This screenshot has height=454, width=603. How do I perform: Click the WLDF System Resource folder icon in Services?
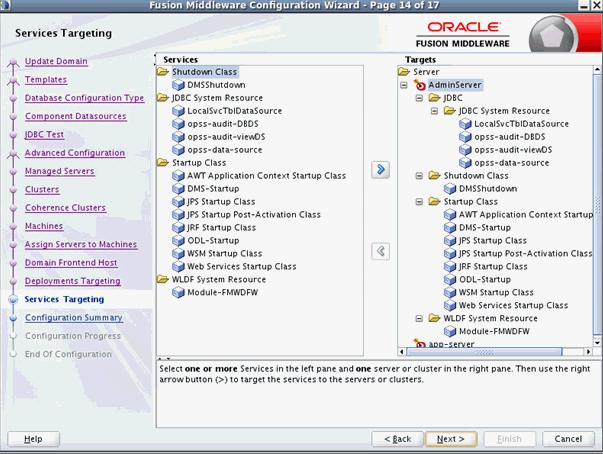[x=163, y=279]
